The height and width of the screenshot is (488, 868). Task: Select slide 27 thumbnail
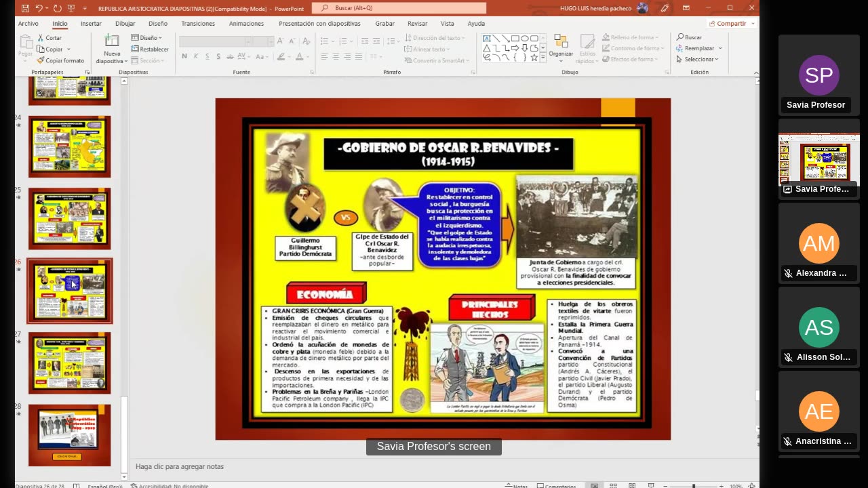point(69,363)
